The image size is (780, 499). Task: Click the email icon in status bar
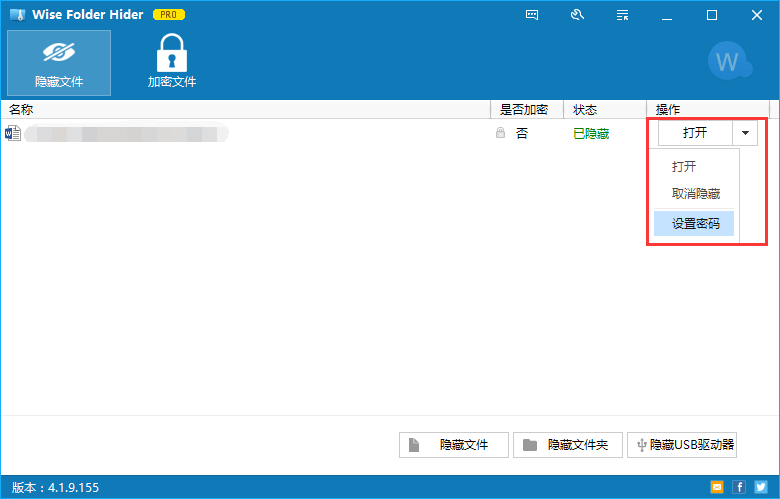(716, 487)
